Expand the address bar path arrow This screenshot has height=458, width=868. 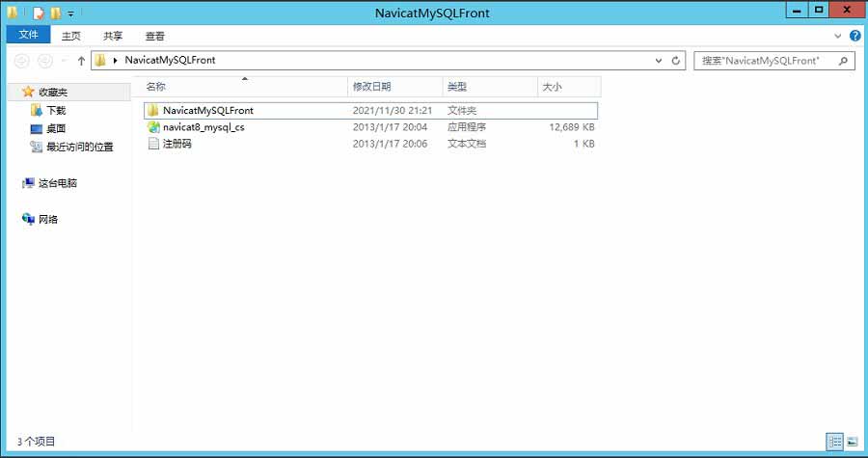[x=115, y=61]
